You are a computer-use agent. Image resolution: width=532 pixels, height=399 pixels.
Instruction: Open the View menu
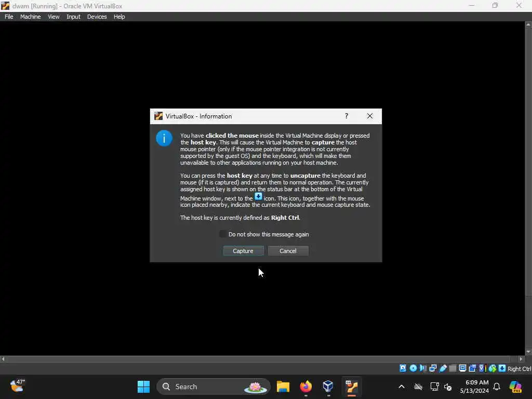pyautogui.click(x=54, y=17)
